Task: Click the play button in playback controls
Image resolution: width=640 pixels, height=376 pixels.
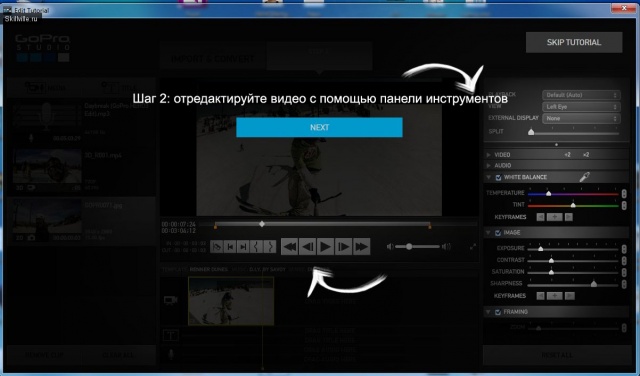Action: coord(325,247)
